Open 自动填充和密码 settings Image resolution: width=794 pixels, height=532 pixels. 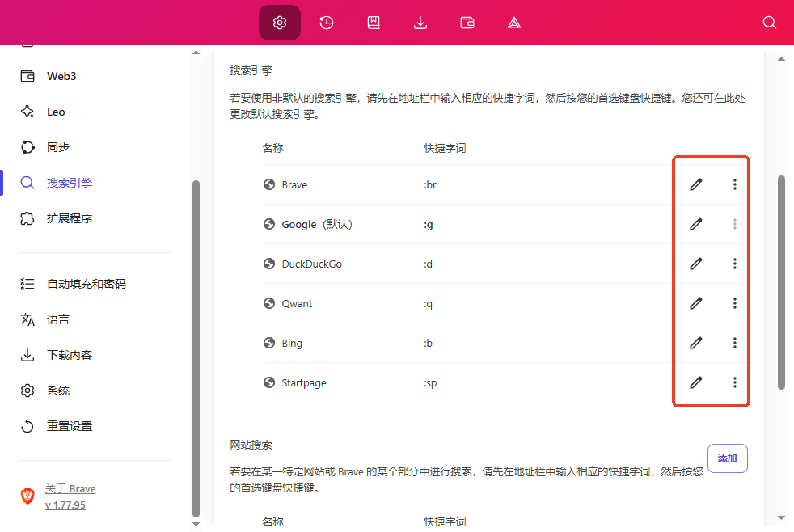click(86, 284)
